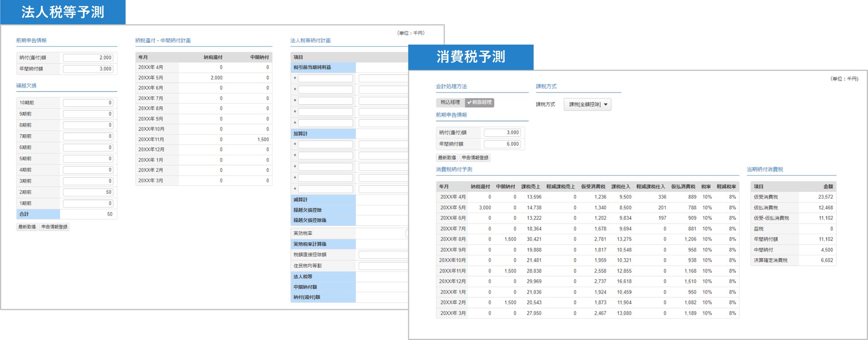
Task: Click the 法人税等納付計画 heading
Action: point(310,40)
